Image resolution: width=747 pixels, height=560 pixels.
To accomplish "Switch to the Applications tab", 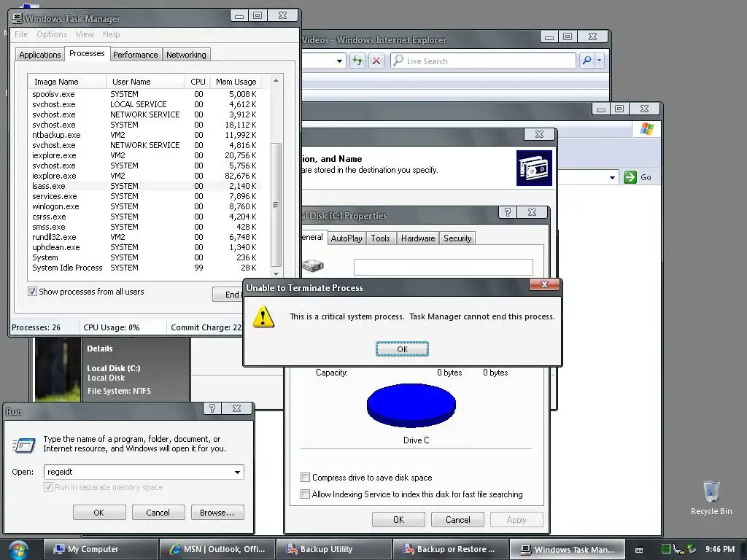I will (40, 55).
